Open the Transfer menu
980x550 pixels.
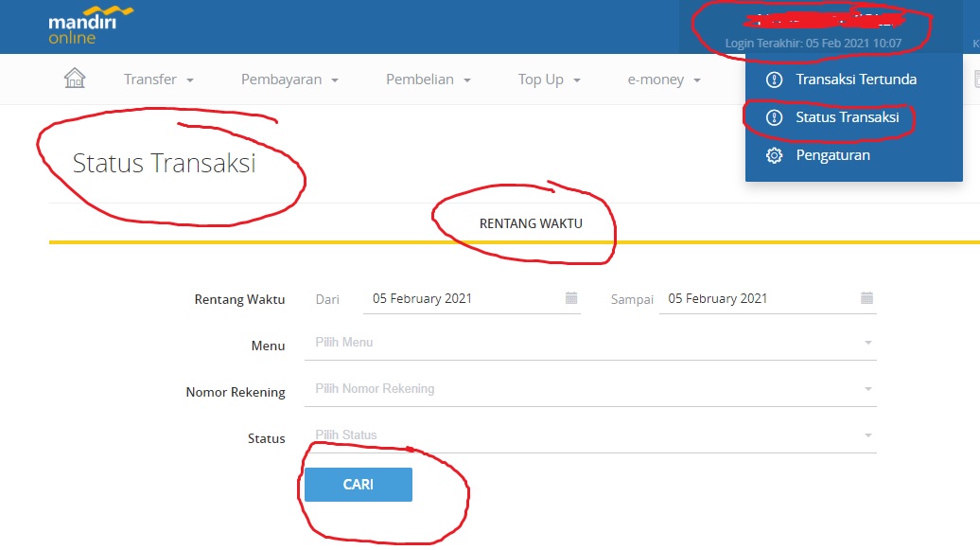[x=158, y=80]
